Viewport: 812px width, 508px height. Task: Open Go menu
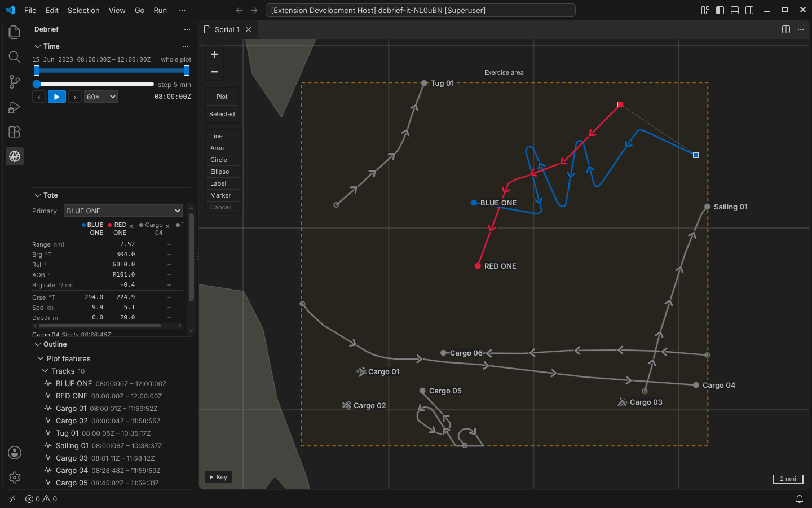[139, 10]
